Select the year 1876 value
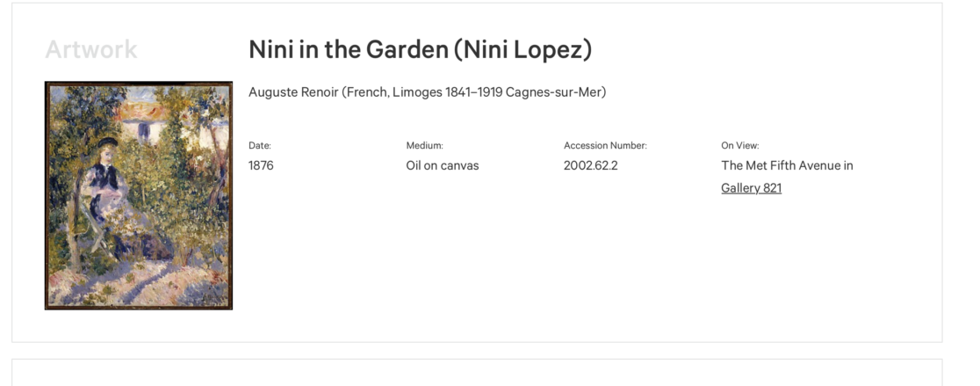 click(x=261, y=165)
